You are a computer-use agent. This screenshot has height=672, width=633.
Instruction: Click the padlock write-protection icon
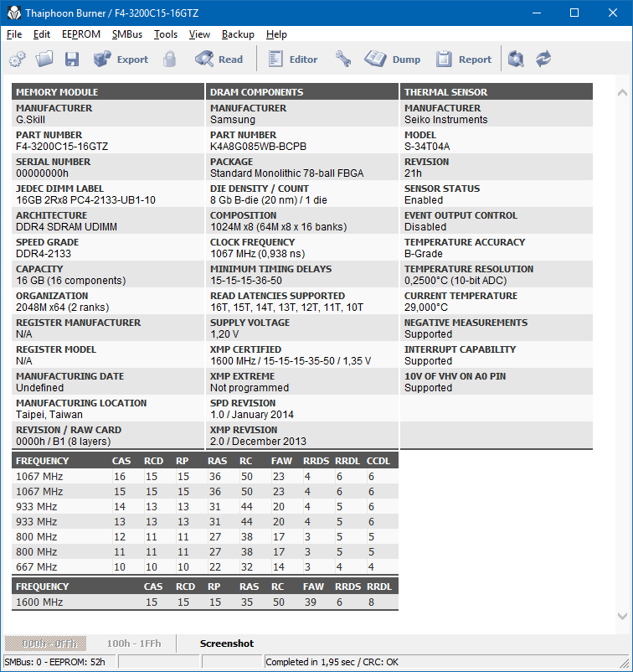tap(170, 59)
